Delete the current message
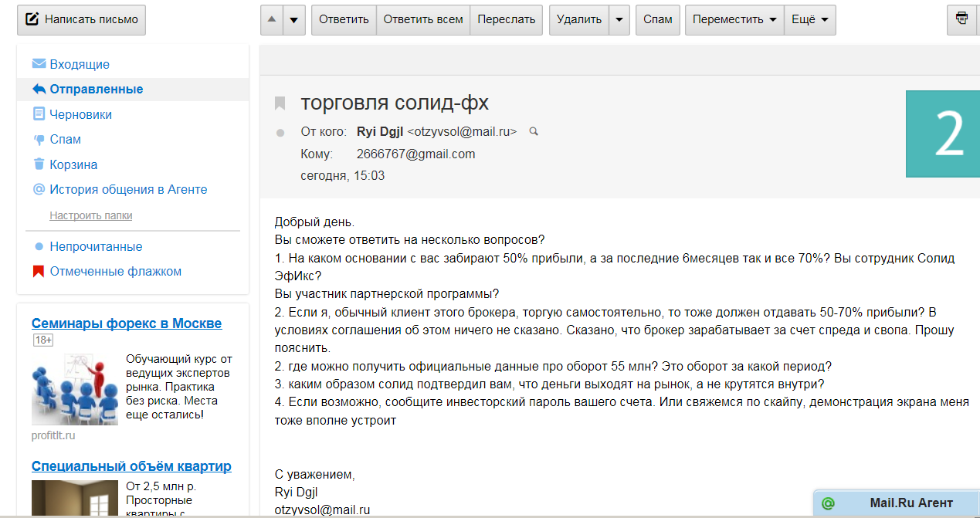Image resolution: width=980 pixels, height=518 pixels. click(579, 20)
